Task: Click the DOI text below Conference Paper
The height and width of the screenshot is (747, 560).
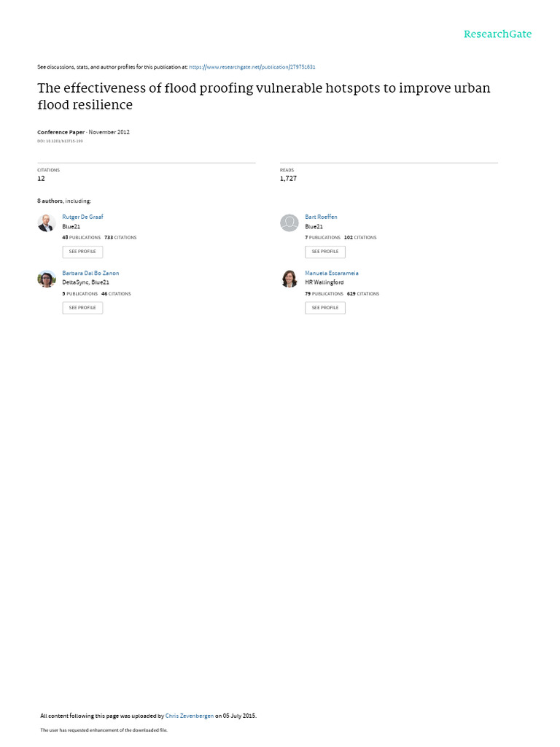Action: (x=60, y=141)
